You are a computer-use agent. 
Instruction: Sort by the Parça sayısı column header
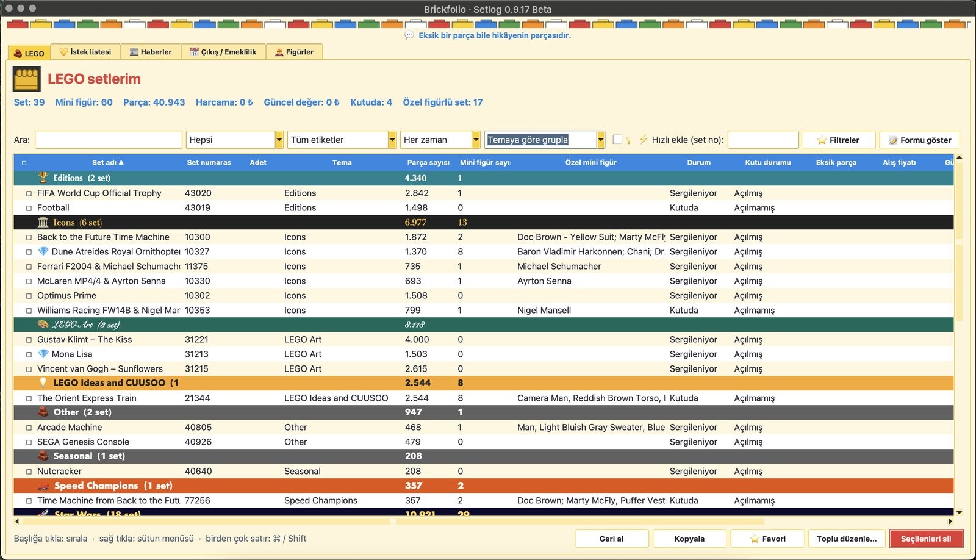(428, 163)
